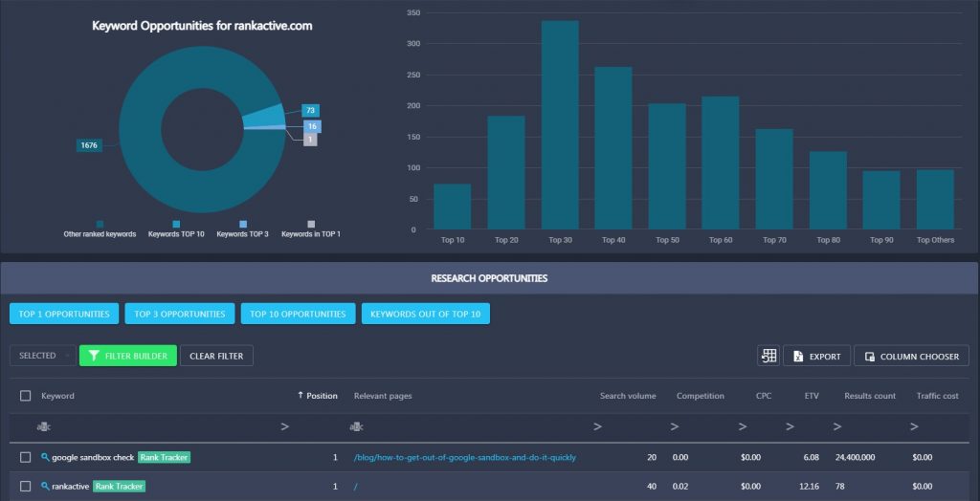Click the Clear Filter button
Screen dimensions: 980x501
(216, 356)
